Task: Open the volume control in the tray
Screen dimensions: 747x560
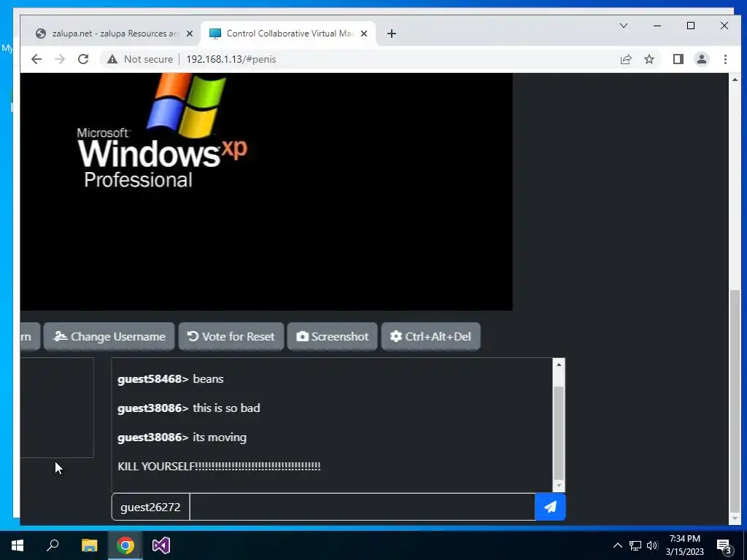Action: click(x=652, y=545)
